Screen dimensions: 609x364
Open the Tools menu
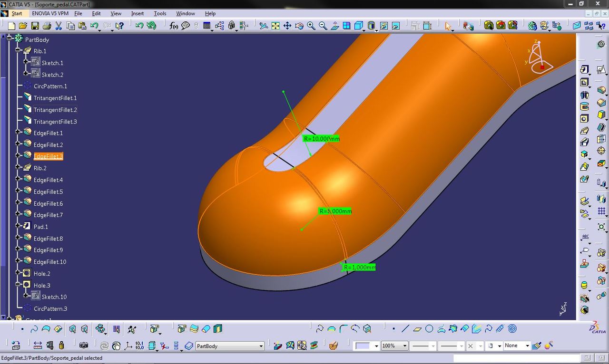tap(160, 13)
